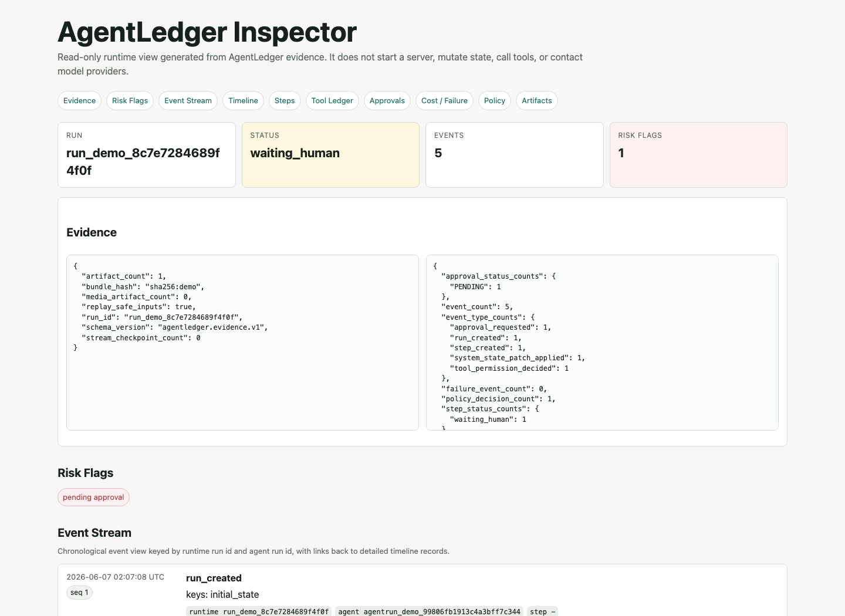This screenshot has height=616, width=845.
Task: Go to Event Stream nav pill
Action: (188, 100)
